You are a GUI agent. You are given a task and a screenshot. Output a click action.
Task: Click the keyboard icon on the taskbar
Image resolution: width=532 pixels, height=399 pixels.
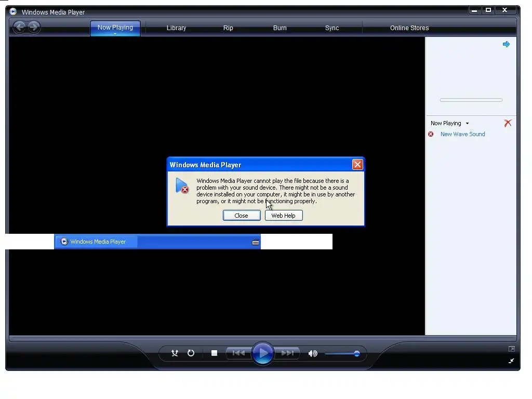pos(256,242)
